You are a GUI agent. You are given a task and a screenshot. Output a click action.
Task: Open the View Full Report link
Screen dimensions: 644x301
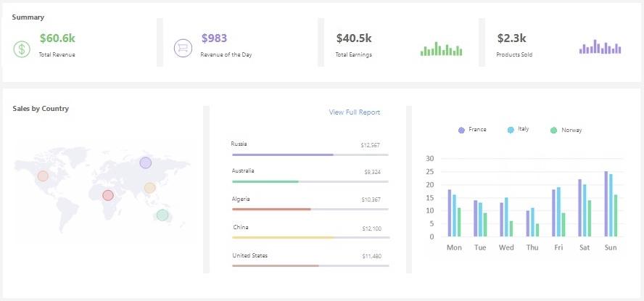(354, 112)
